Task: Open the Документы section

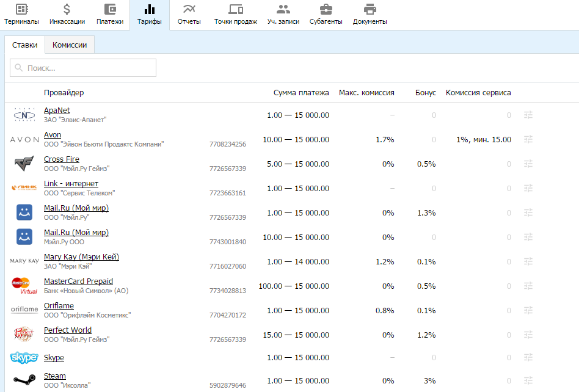Action: pyautogui.click(x=370, y=15)
